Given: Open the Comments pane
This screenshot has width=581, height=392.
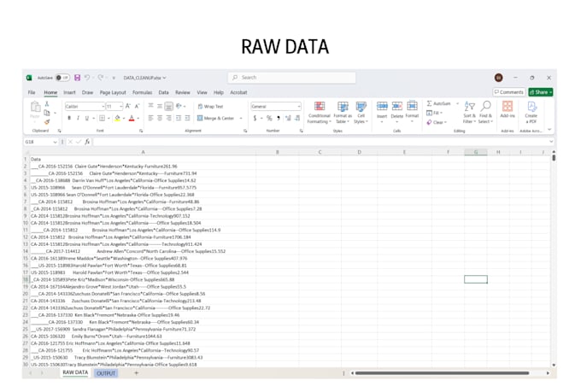Looking at the screenshot, I should click(508, 92).
